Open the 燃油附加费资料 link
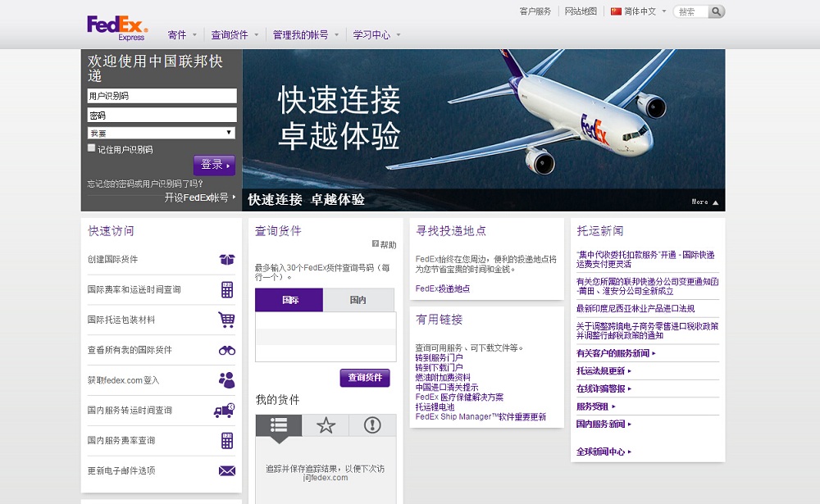820x504 pixels. pyautogui.click(x=443, y=378)
